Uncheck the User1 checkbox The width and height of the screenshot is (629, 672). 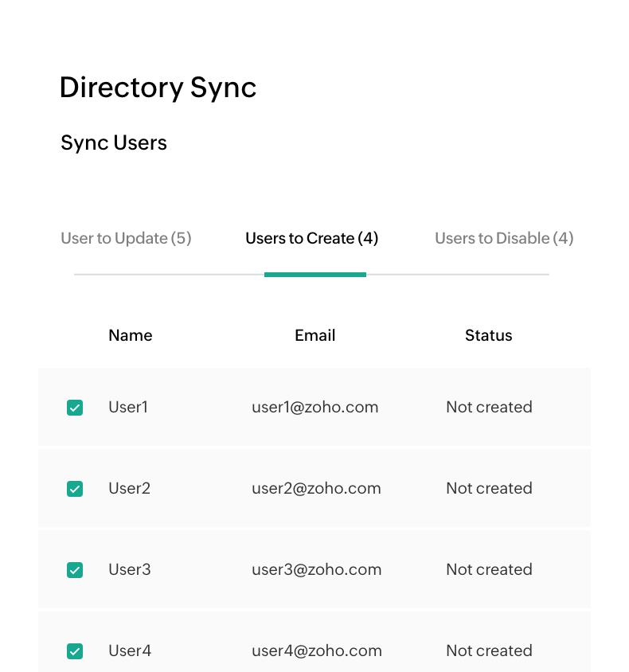pos(75,408)
